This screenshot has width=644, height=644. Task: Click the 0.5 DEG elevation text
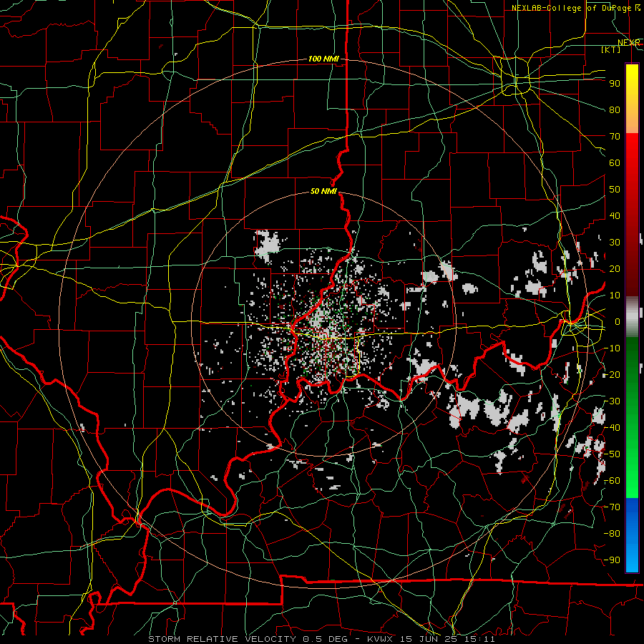click(325, 639)
